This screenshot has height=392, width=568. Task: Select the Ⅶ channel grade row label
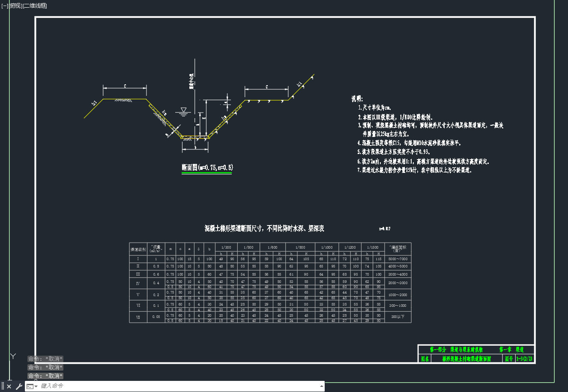pos(138,317)
